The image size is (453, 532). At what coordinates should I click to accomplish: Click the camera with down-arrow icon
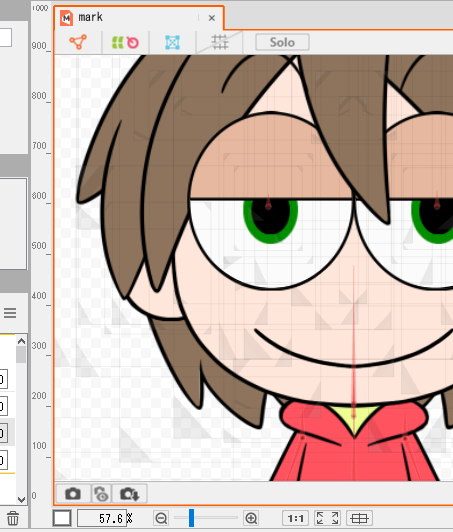[130, 494]
